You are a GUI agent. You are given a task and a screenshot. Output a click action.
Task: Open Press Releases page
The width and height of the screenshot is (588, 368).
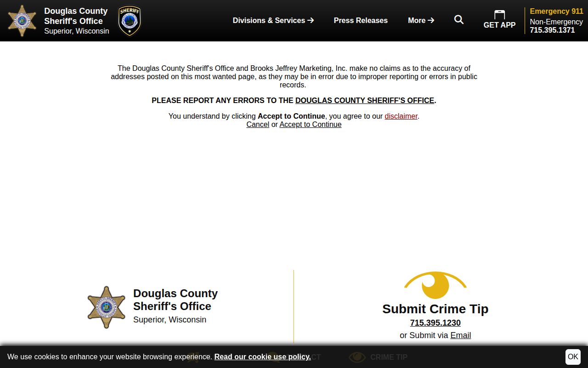click(361, 20)
